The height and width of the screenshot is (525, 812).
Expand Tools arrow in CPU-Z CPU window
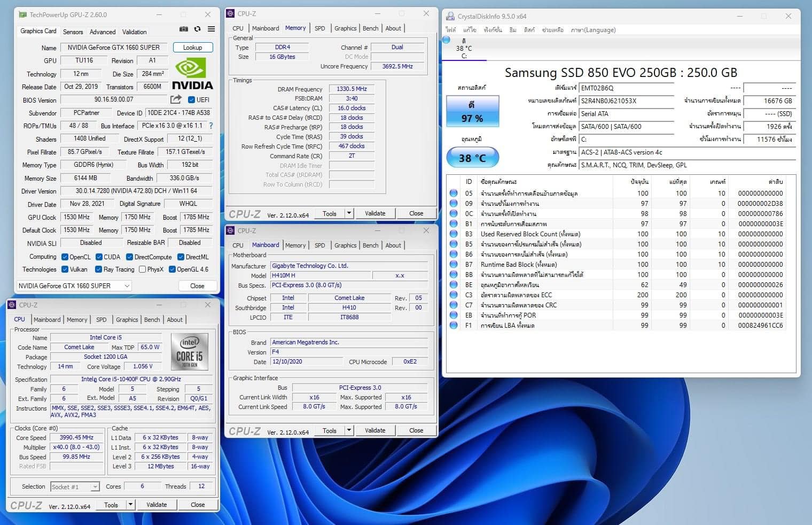pos(130,505)
